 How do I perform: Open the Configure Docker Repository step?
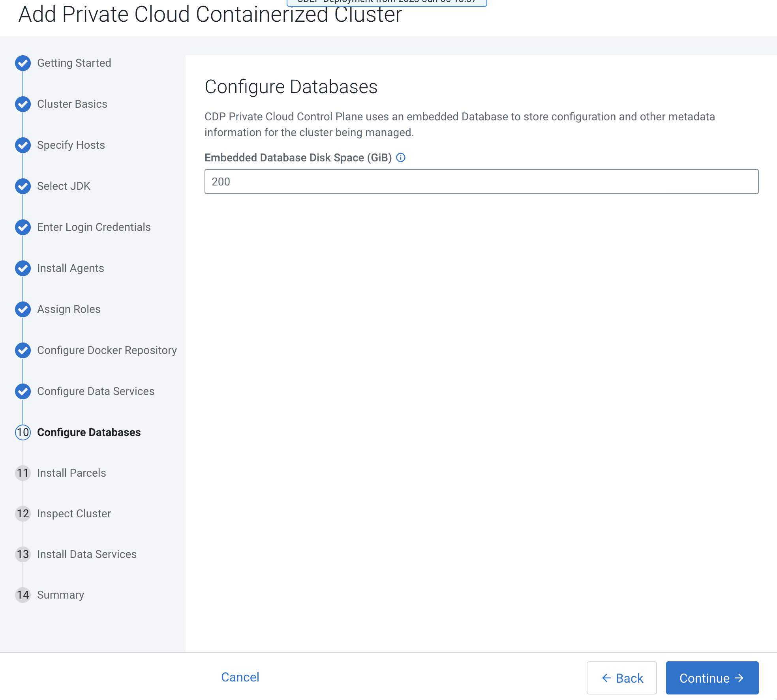(107, 350)
